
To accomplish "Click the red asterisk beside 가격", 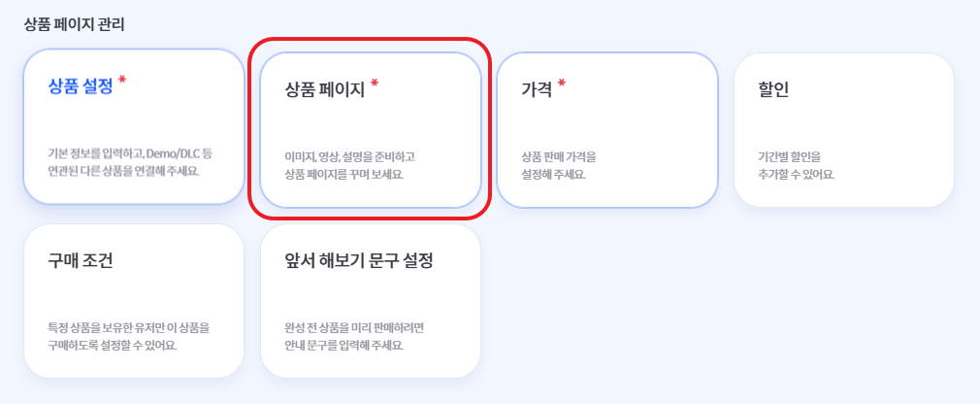I will [561, 84].
